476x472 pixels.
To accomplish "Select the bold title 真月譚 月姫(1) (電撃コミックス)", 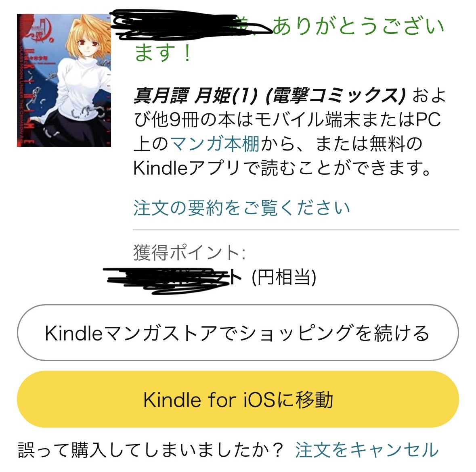I will coord(270,96).
